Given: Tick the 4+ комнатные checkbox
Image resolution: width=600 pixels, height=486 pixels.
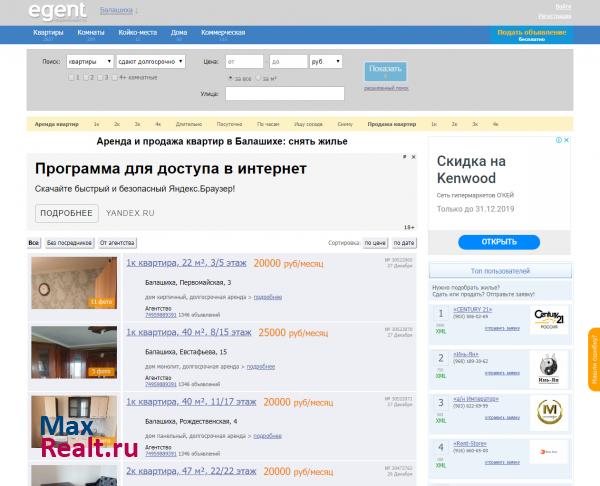Looking at the screenshot, I should click(x=114, y=78).
